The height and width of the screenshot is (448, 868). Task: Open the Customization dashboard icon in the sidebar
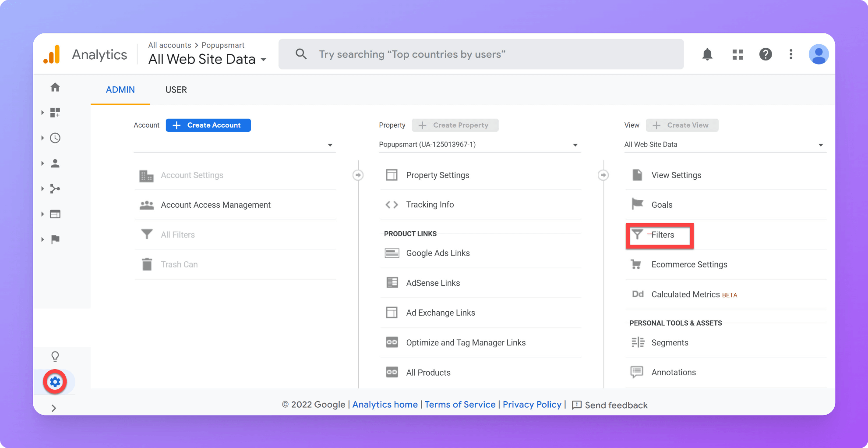coord(55,113)
